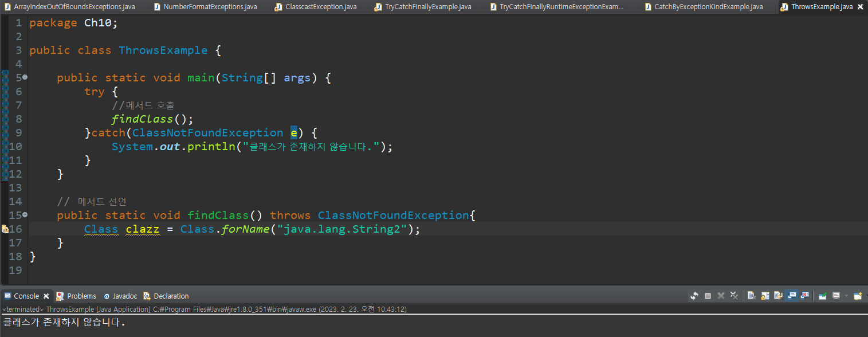Toggle show console when standard error changes
Screen dimensions: 868x337
tap(805, 296)
